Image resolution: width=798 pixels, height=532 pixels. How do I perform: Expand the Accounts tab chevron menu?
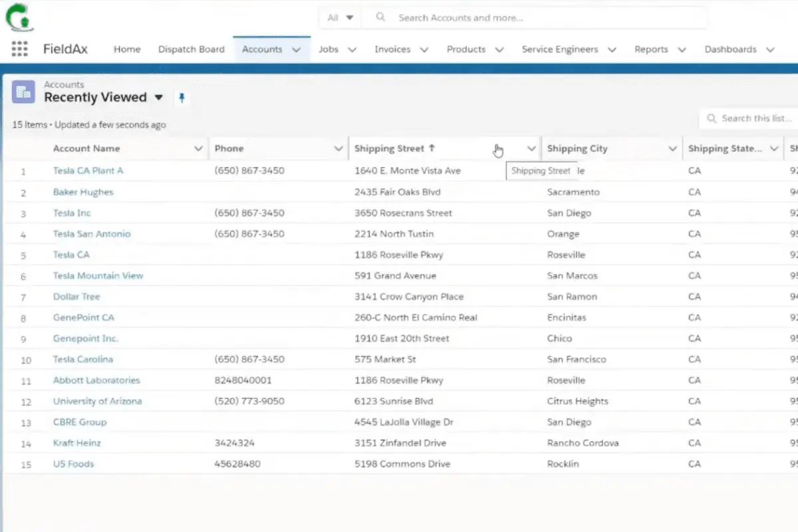point(297,49)
